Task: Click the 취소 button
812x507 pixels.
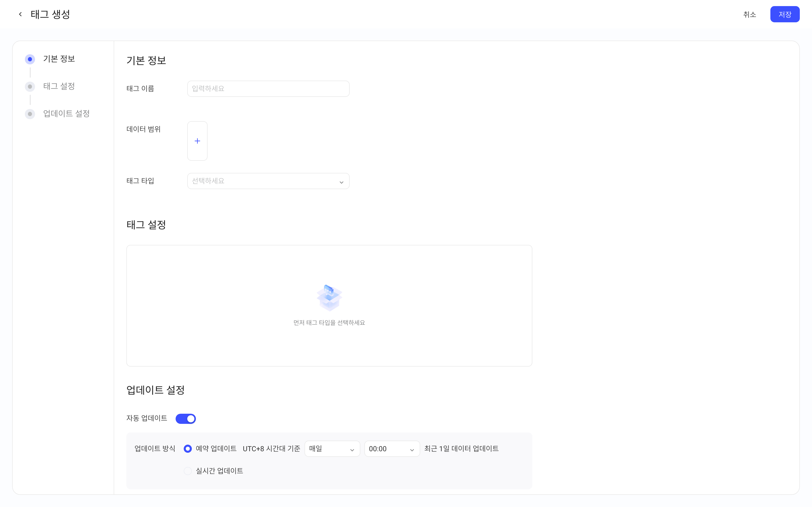Action: coord(749,14)
